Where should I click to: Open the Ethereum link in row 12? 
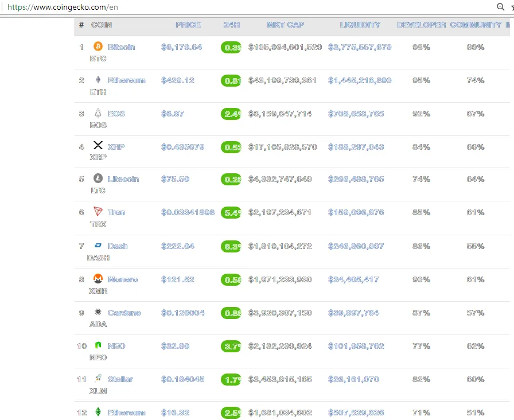coord(127,413)
